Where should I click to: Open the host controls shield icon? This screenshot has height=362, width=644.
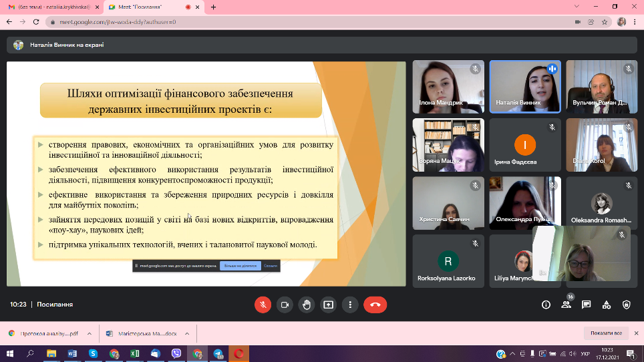[x=626, y=305]
